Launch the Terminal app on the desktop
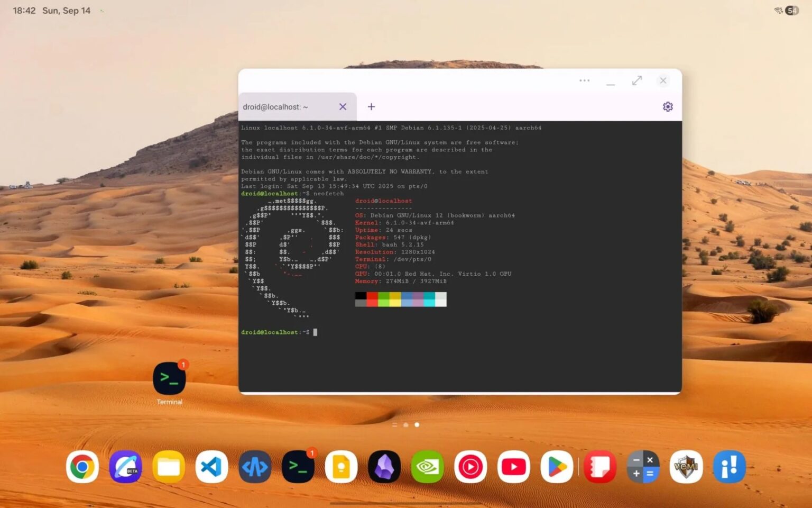This screenshot has width=812, height=508. click(x=169, y=378)
